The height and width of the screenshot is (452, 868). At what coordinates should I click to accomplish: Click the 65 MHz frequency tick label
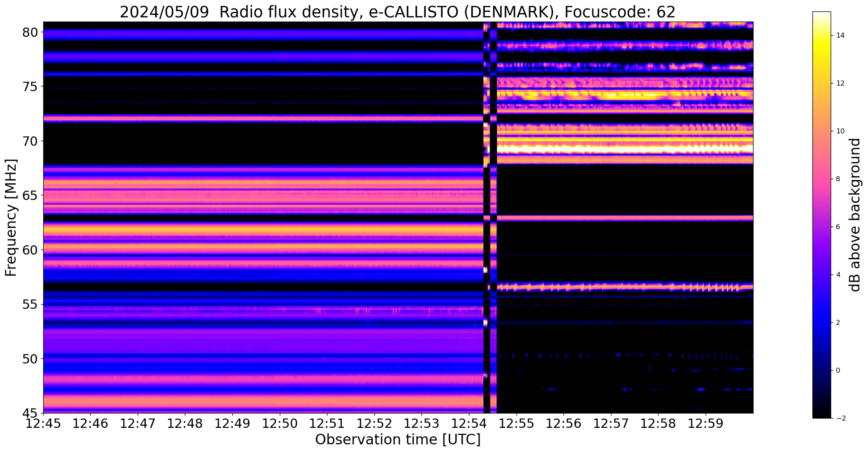[30, 195]
